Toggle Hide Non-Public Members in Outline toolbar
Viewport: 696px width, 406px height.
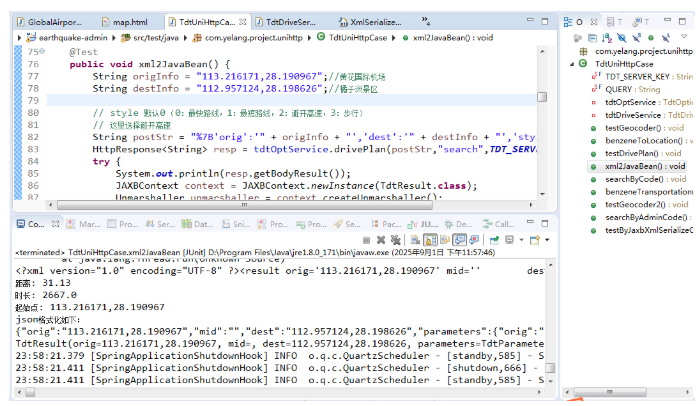651,38
